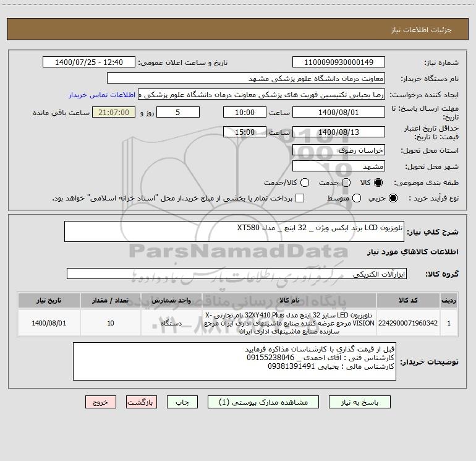Click the remaining time field 21:07:00
The image size is (476, 461).
pos(114,113)
